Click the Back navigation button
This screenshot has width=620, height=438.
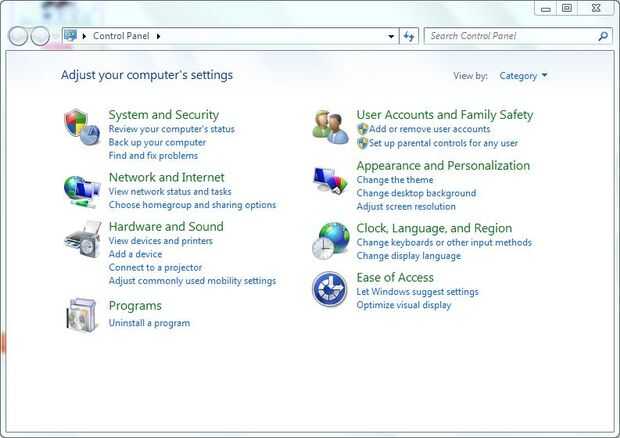click(18, 36)
